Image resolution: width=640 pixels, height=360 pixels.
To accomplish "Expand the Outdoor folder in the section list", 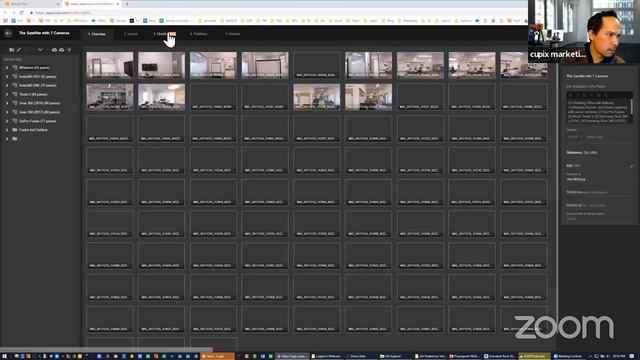I will [x=7, y=130].
